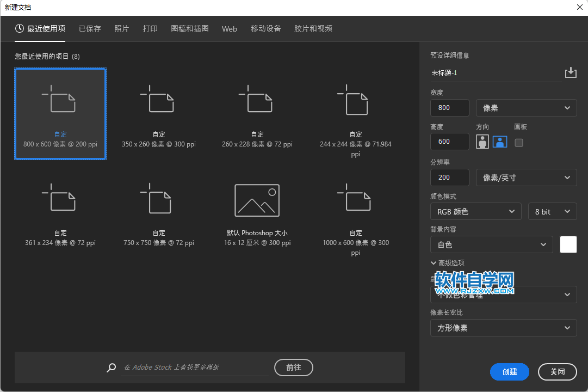The width and height of the screenshot is (588, 392).
Task: Select portrait orientation icon
Action: pyautogui.click(x=482, y=142)
